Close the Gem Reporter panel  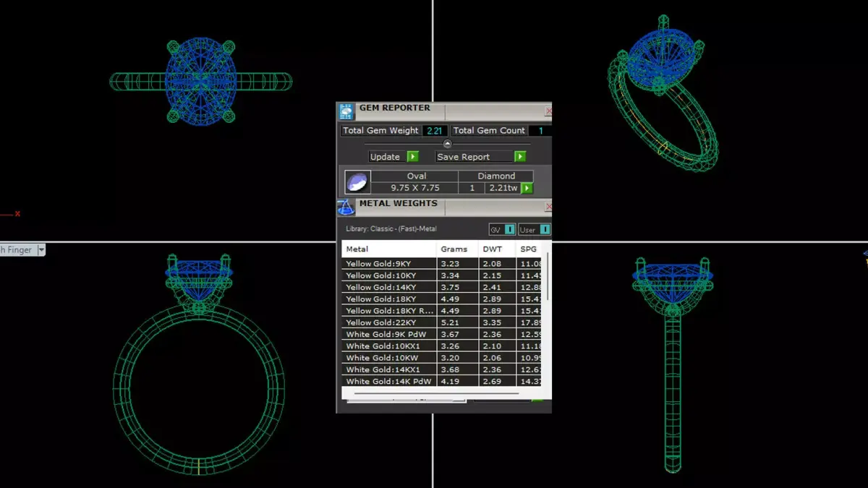(548, 111)
